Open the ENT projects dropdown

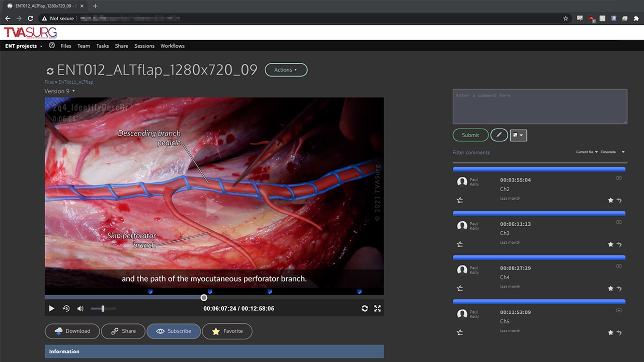click(24, 46)
